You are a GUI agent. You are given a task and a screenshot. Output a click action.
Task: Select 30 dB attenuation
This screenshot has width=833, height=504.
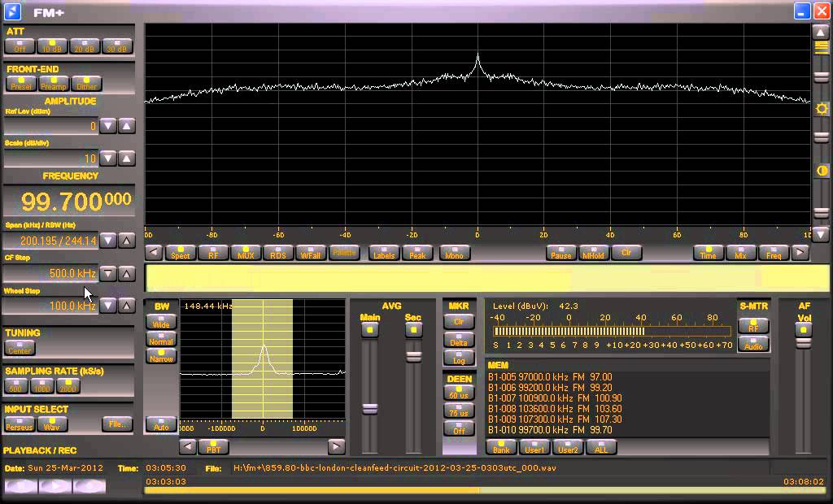coord(117,46)
